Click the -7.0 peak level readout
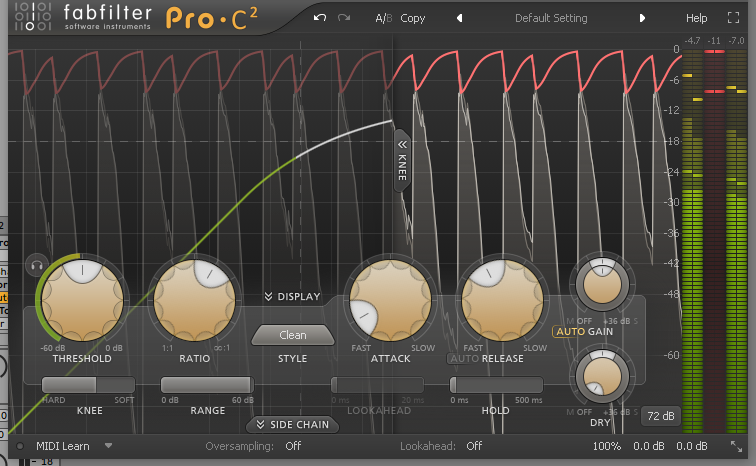The image size is (756, 466). 736,41
